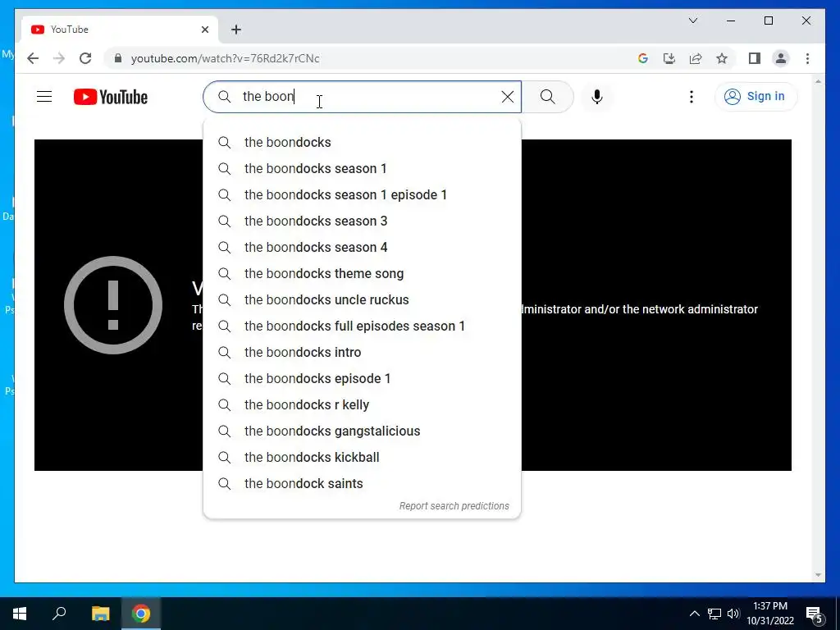The width and height of the screenshot is (840, 630).
Task: Close the YouTube tab
Action: (x=204, y=30)
